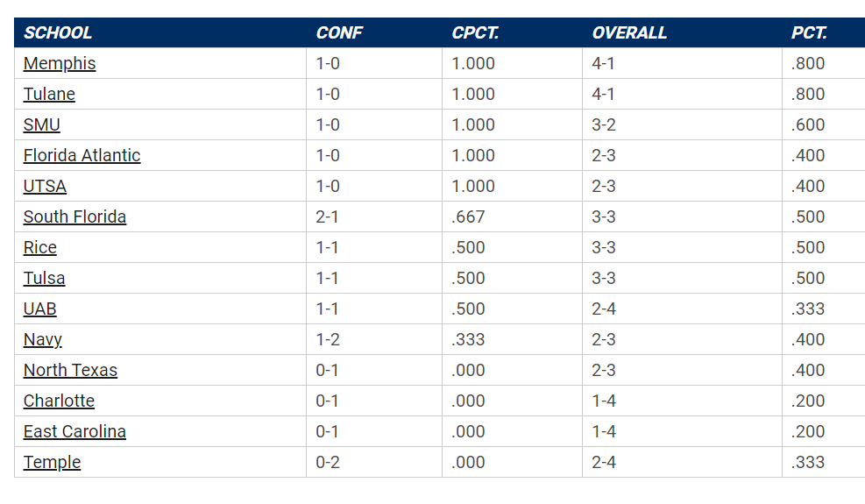Open the Memphis school link
This screenshot has width=865, height=504.
point(60,63)
